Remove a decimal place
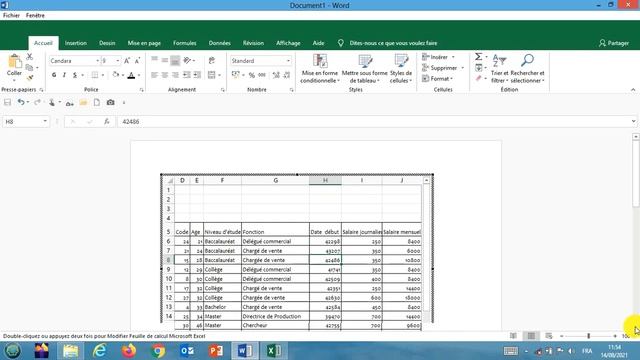 287,75
